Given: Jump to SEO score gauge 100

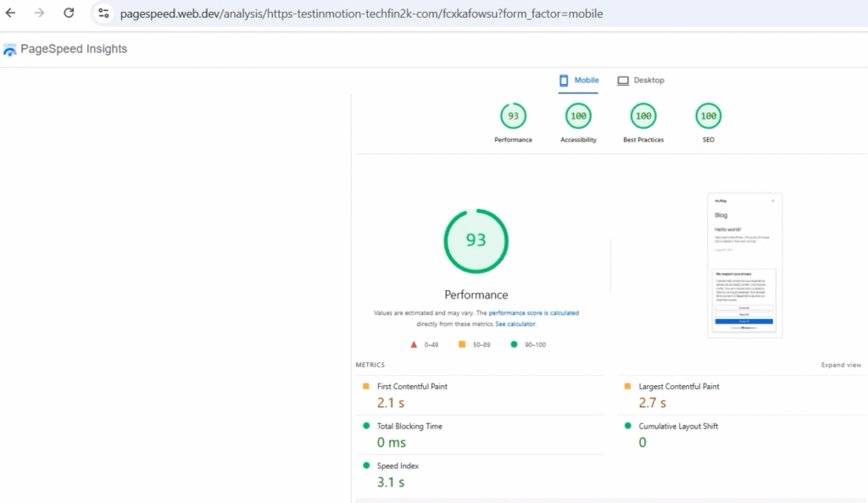Looking at the screenshot, I should [x=709, y=115].
